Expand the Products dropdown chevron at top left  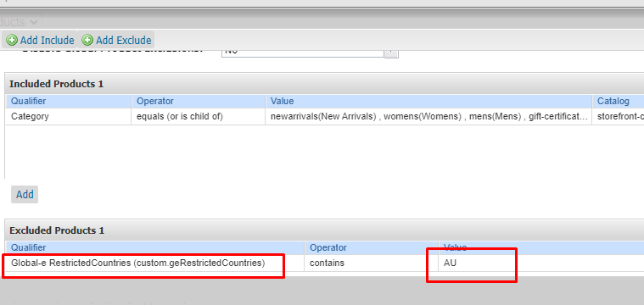coord(35,22)
